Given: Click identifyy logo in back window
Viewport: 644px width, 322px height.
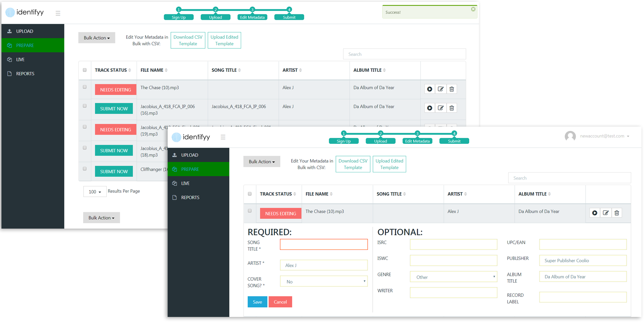Looking at the screenshot, I should 25,12.
